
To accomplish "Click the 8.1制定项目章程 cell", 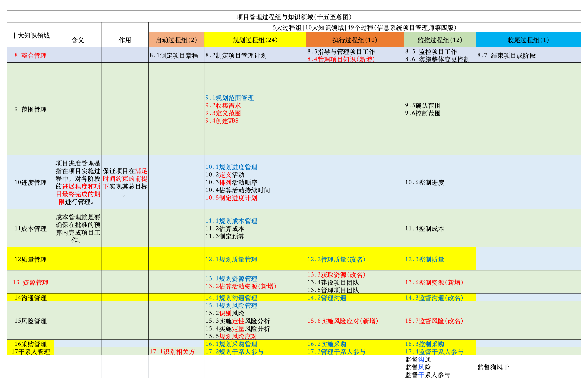I will coord(176,55).
